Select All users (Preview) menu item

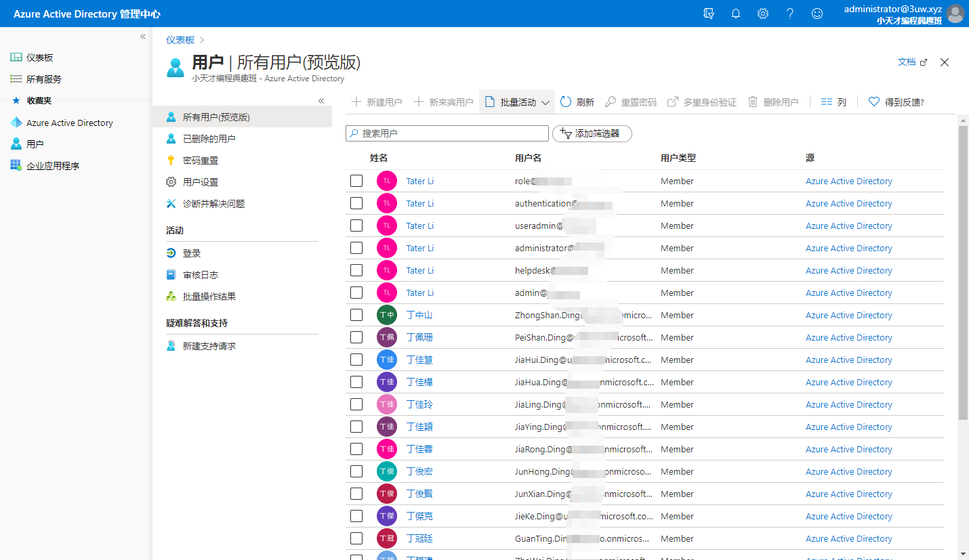242,116
